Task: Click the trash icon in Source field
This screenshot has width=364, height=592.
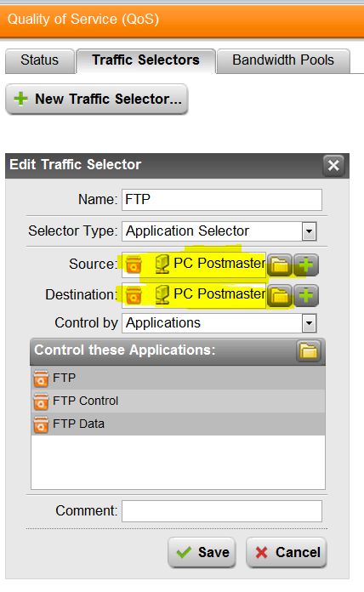Action: 134,264
